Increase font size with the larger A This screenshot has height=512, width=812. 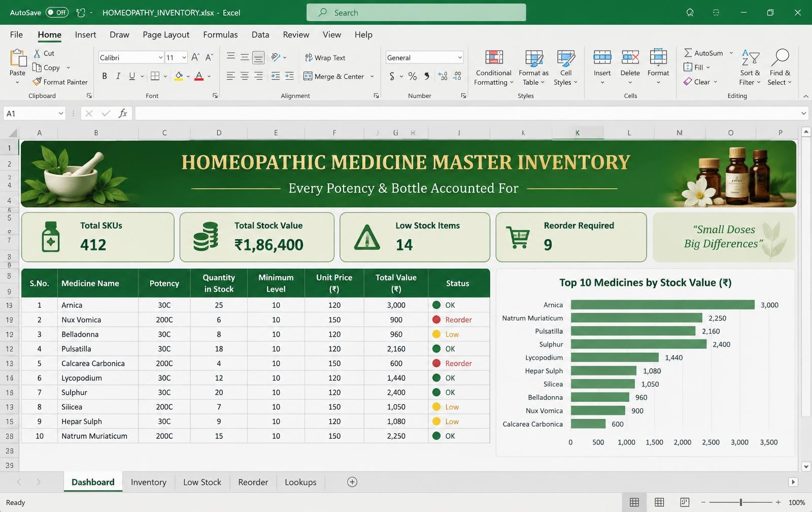[x=195, y=57]
